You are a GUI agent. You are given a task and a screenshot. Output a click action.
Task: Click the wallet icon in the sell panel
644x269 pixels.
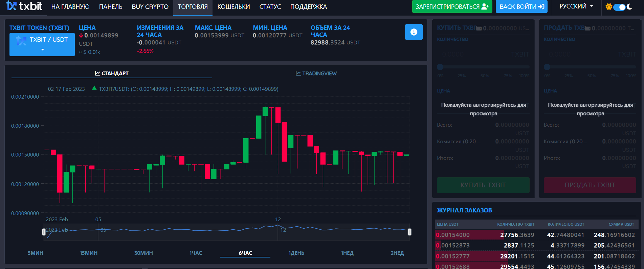(x=588, y=28)
